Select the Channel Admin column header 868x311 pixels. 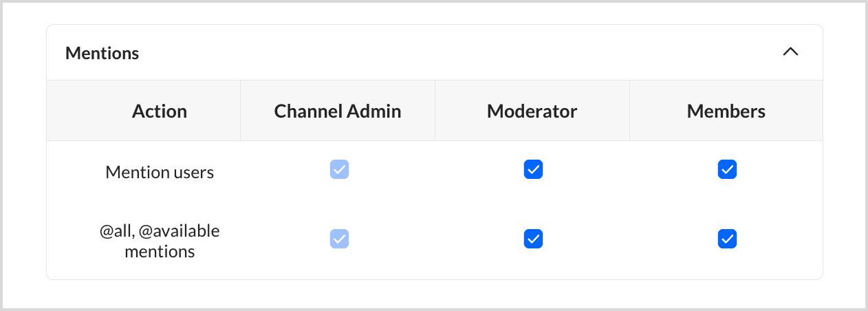338,111
